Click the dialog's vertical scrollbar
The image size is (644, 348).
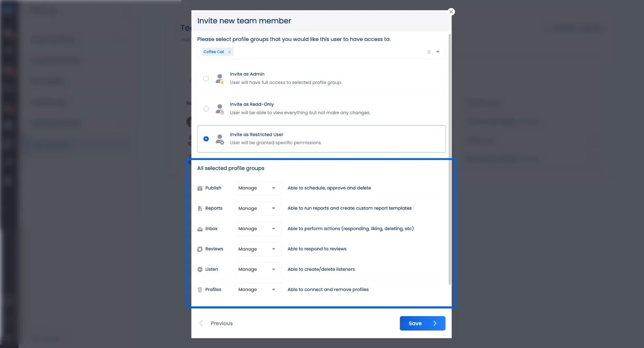pyautogui.click(x=450, y=161)
